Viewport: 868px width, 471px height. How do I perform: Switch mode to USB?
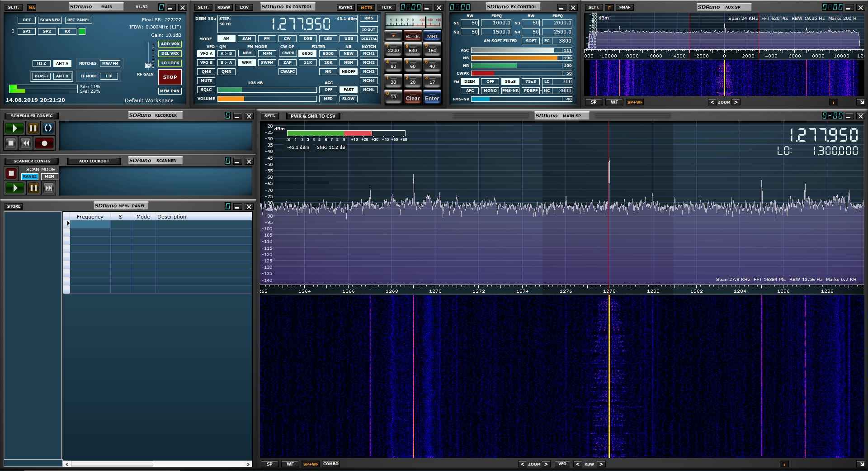tap(349, 39)
